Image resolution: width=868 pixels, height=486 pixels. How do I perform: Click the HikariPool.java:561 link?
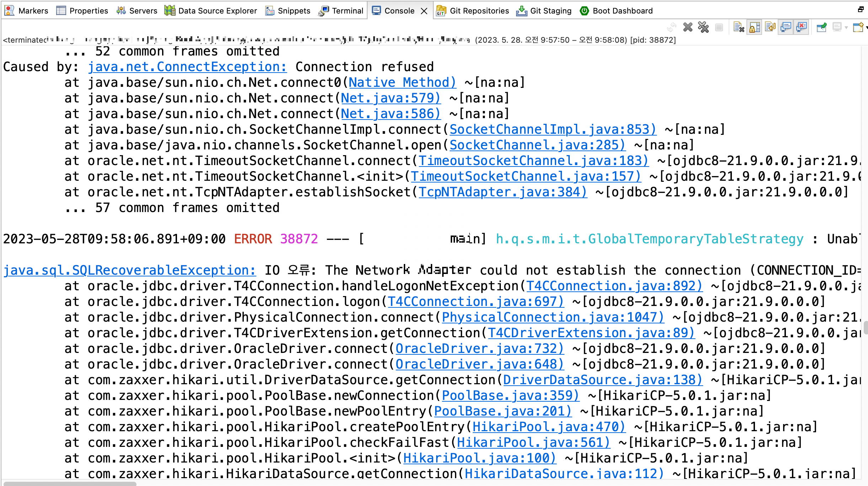pos(533,443)
